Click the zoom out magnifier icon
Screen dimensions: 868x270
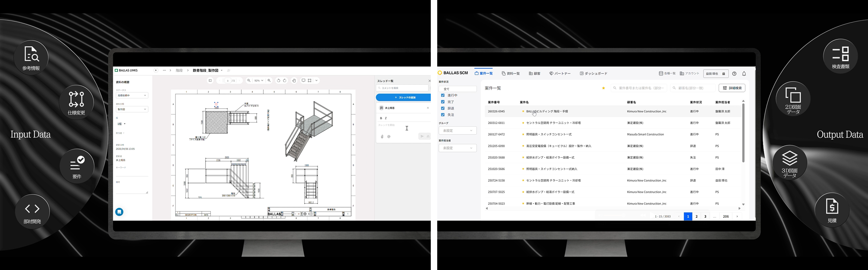pos(249,81)
